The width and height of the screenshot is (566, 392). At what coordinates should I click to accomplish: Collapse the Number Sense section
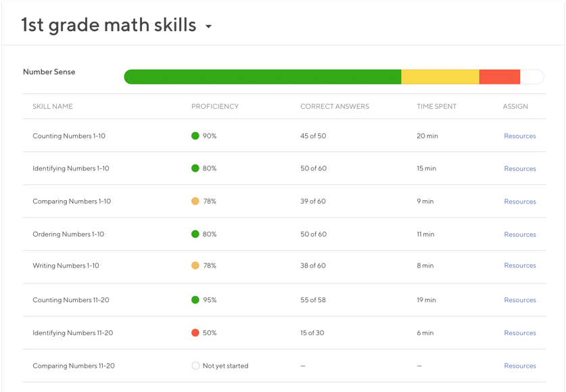[x=49, y=72]
